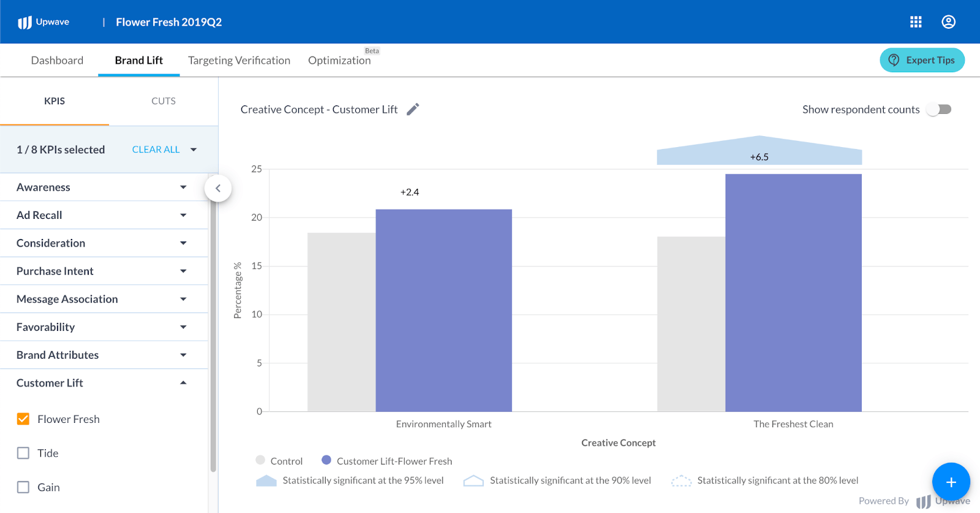Expand the Consideration KPI group
Viewport: 980px width, 513px height.
[104, 243]
